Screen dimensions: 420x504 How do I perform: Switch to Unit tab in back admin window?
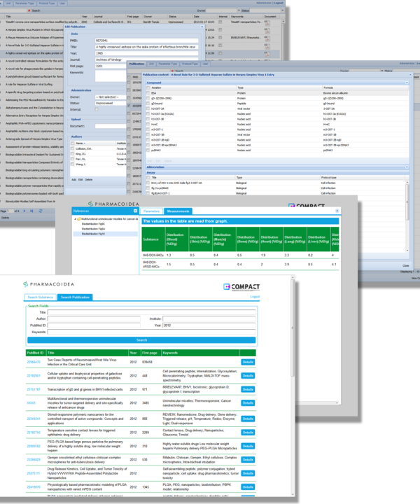8,3
